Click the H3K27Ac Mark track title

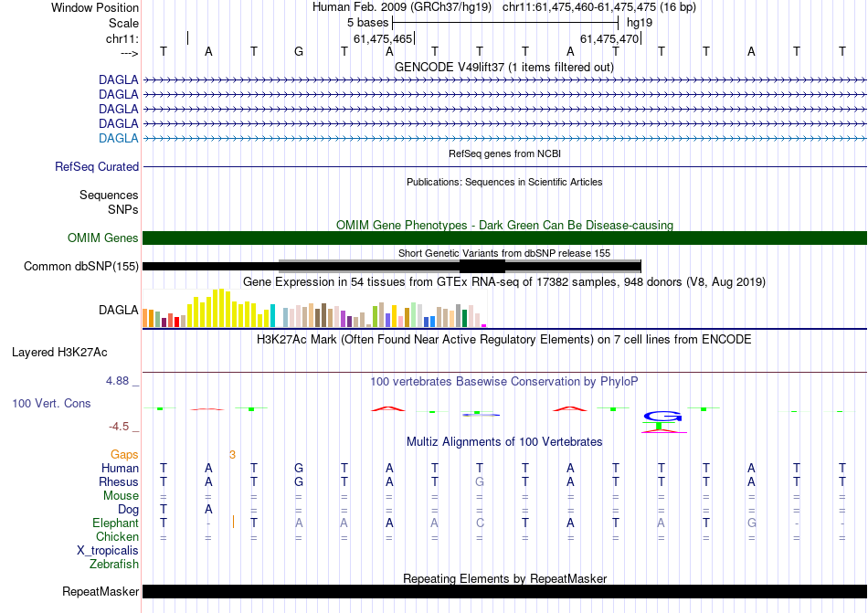point(504,339)
